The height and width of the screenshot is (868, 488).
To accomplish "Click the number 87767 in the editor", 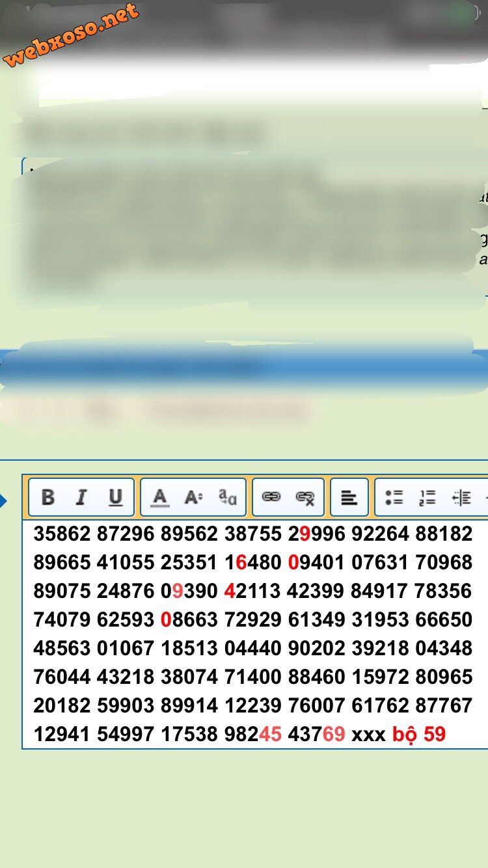I will pos(444,706).
